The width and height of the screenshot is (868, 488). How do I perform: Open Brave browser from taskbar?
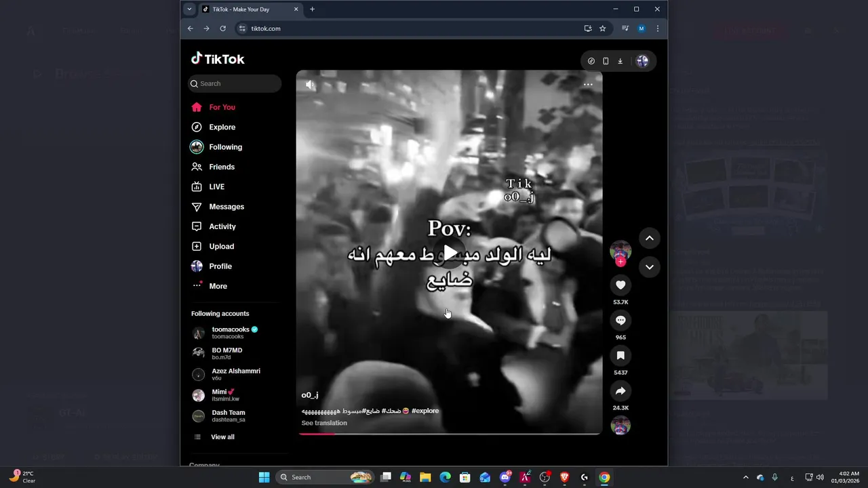point(565,477)
